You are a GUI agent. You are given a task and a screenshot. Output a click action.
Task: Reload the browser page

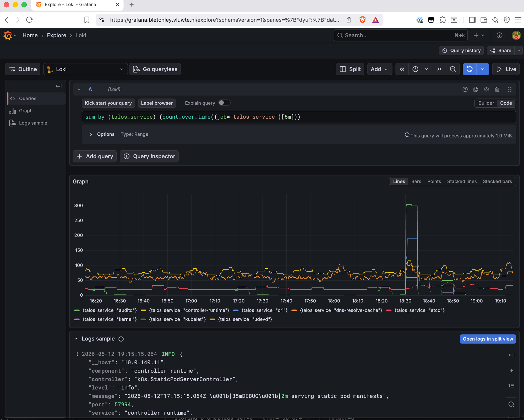(29, 20)
